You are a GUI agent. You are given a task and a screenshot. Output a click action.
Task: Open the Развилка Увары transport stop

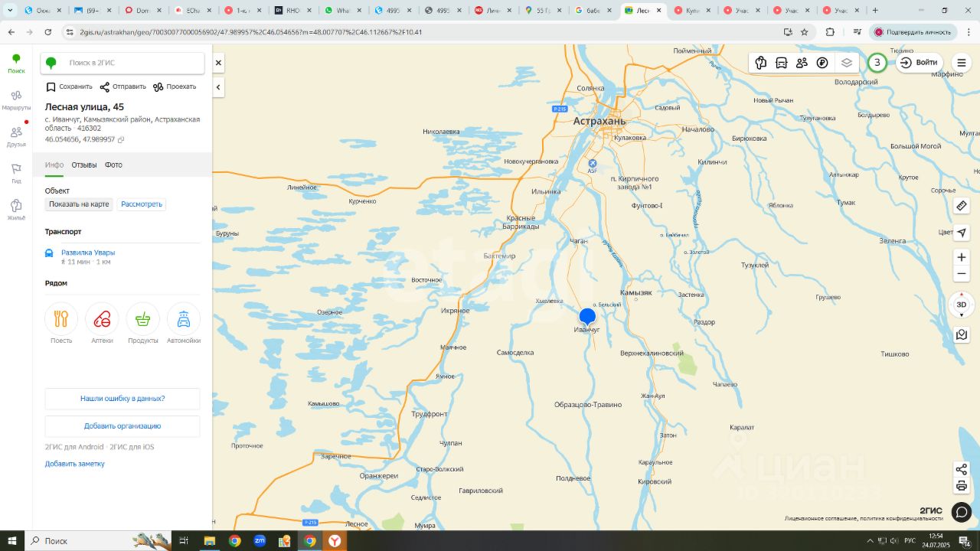pos(88,253)
